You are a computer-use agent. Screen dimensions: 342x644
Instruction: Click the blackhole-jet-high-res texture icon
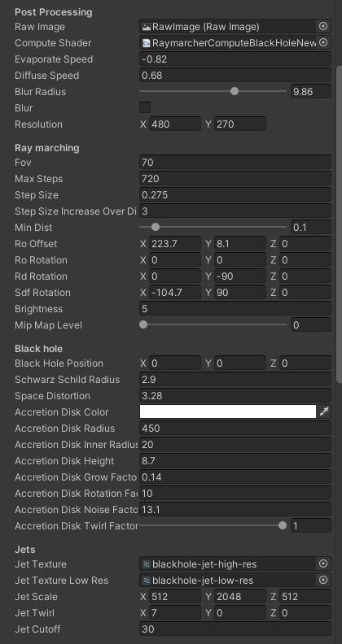(x=146, y=564)
